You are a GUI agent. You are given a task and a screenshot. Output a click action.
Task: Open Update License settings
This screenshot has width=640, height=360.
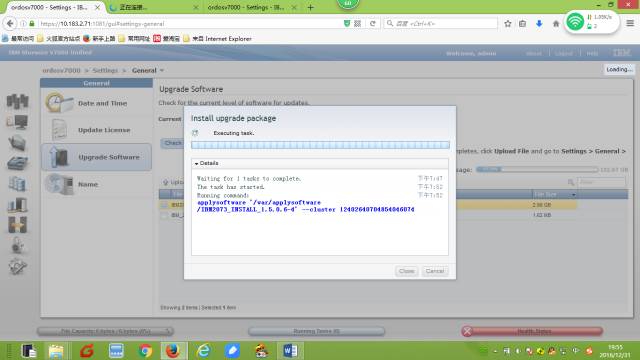(x=97, y=130)
